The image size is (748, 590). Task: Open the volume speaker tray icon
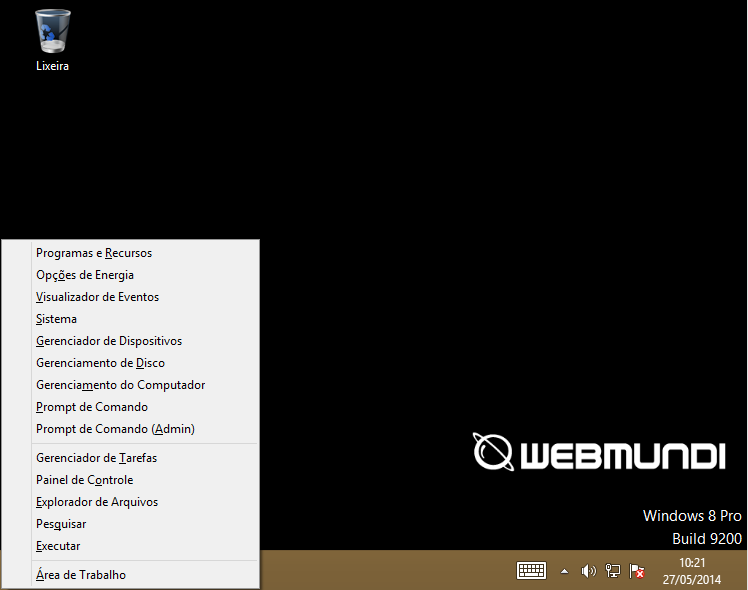point(588,570)
